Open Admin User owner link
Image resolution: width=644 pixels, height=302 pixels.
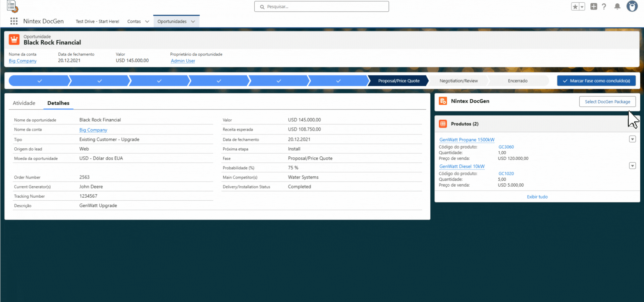tap(183, 61)
